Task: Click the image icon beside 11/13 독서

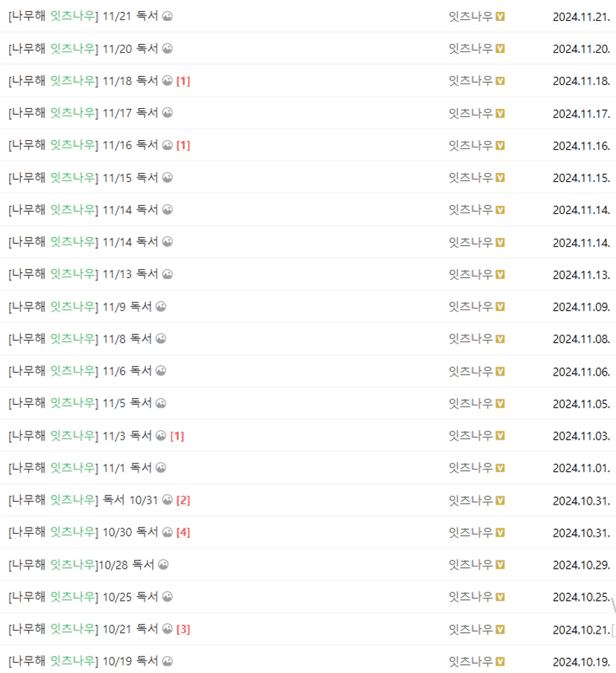Action: tap(168, 274)
